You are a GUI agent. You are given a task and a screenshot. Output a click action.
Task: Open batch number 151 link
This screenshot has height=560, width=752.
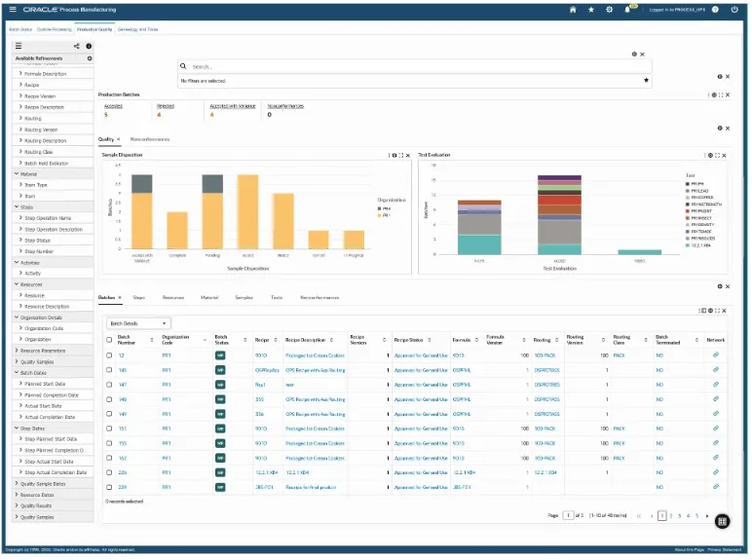pyautogui.click(x=123, y=429)
